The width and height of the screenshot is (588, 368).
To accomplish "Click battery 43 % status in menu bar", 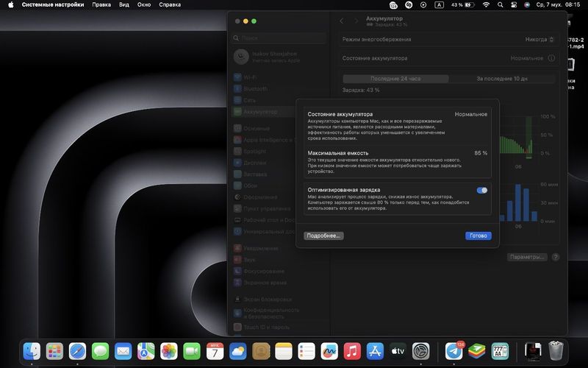I will 463,5.
